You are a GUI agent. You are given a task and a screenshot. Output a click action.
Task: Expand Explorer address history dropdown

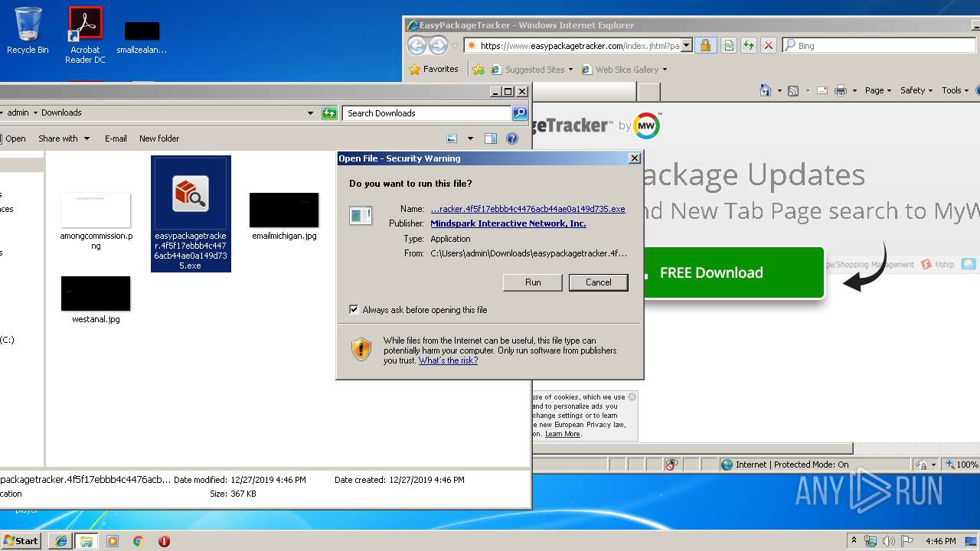[x=310, y=113]
